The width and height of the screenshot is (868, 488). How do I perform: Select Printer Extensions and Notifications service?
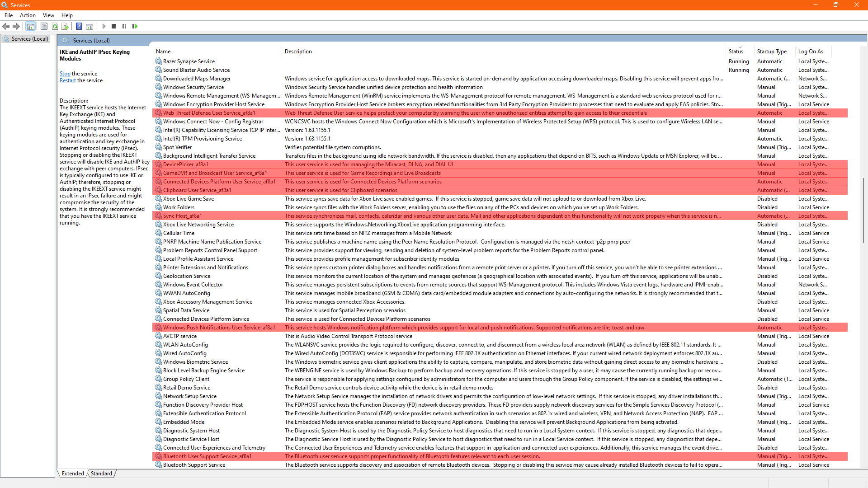click(x=500, y=267)
